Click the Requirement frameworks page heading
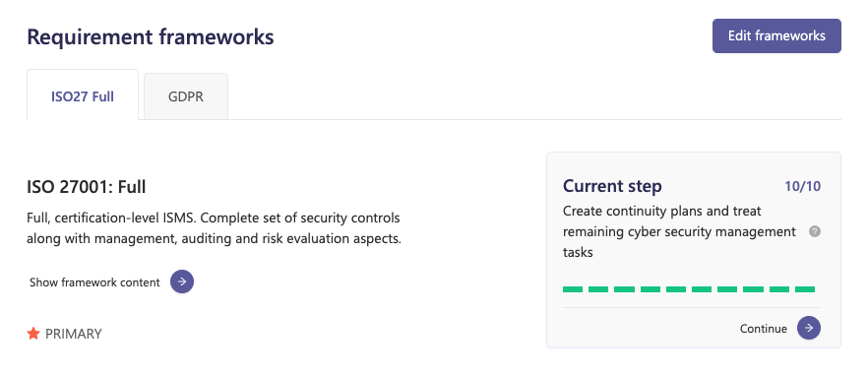 tap(150, 37)
